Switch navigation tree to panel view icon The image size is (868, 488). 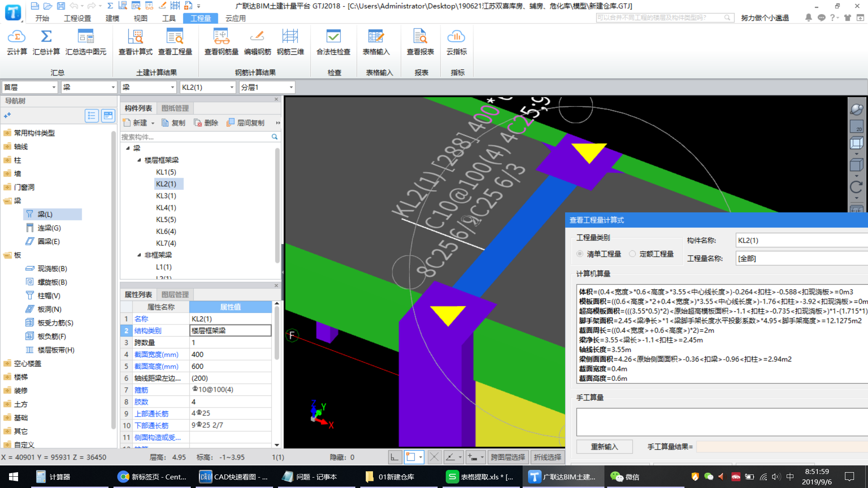(108, 116)
